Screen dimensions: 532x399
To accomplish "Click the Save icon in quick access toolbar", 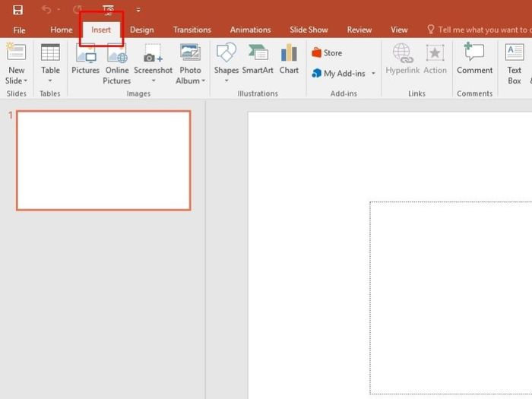I will 17,10.
